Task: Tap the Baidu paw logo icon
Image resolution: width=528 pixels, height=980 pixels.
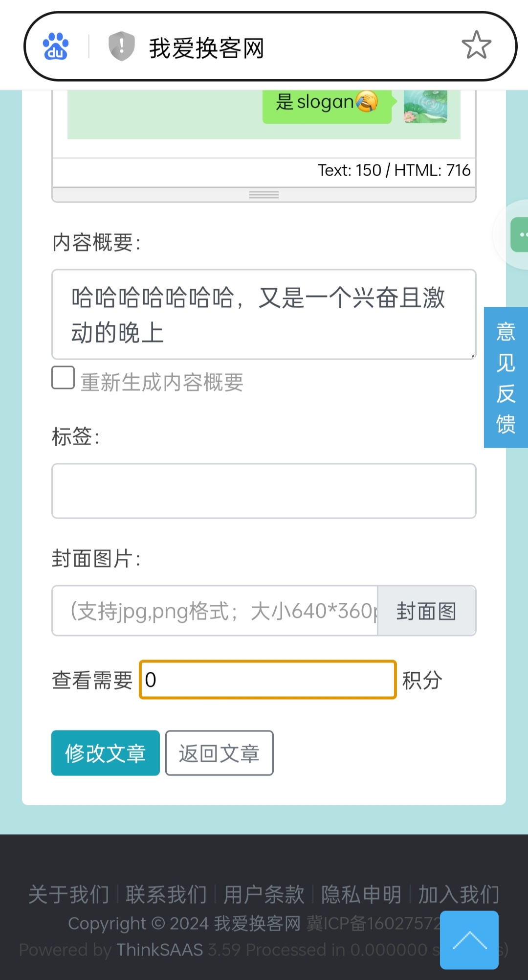Action: click(56, 46)
